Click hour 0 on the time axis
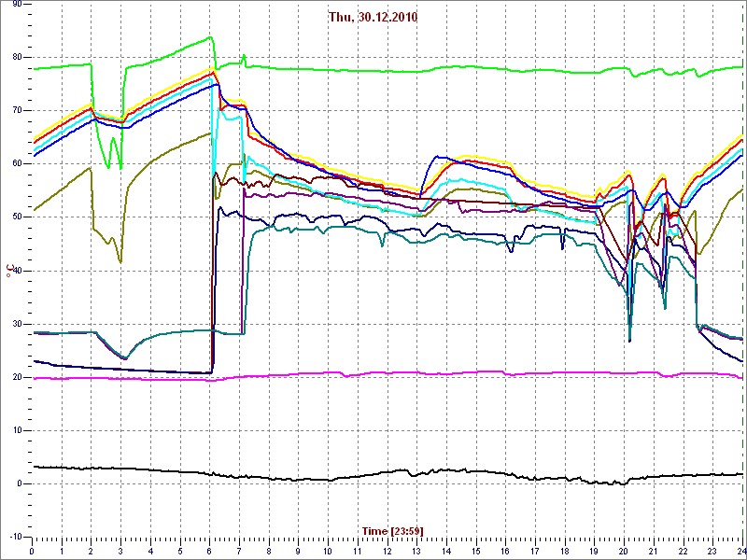 pyautogui.click(x=32, y=552)
